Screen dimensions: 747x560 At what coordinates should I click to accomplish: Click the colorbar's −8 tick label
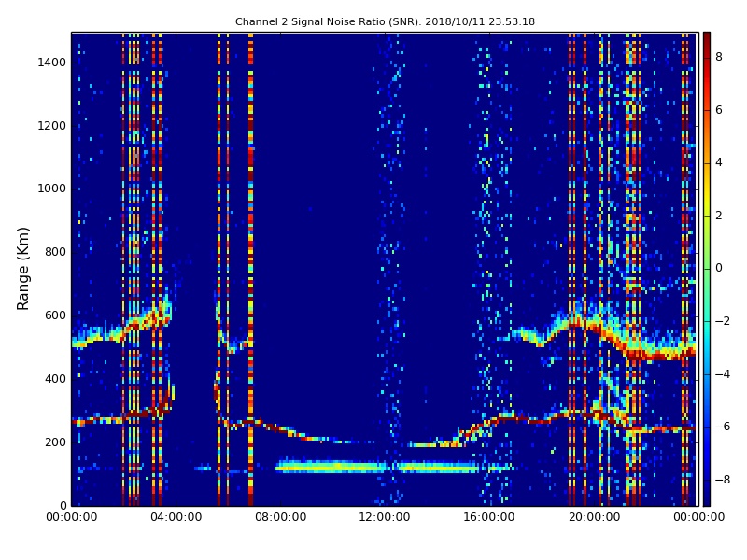click(721, 480)
